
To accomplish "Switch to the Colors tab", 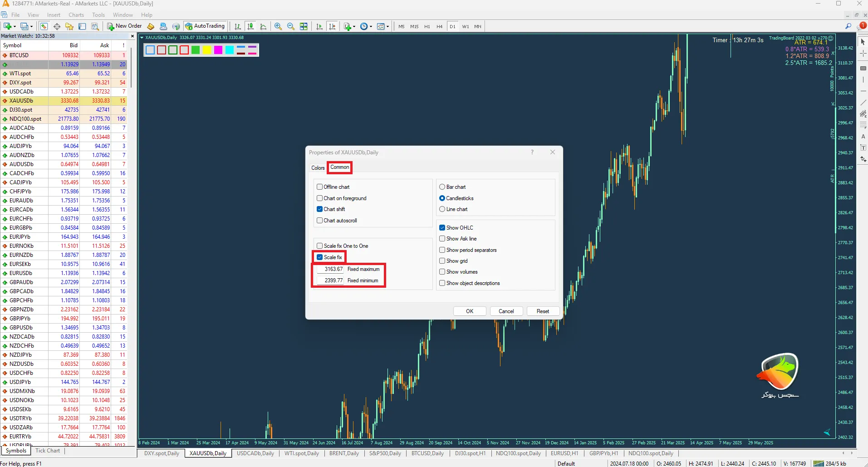I will coord(318,168).
